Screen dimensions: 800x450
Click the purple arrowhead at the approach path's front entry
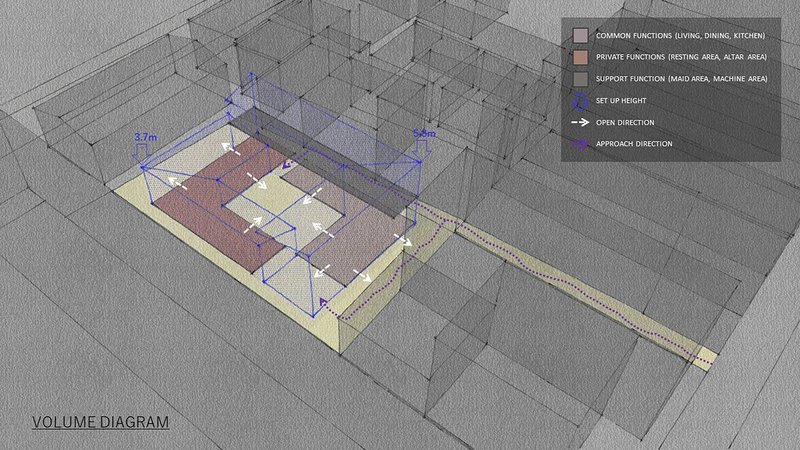(323, 300)
